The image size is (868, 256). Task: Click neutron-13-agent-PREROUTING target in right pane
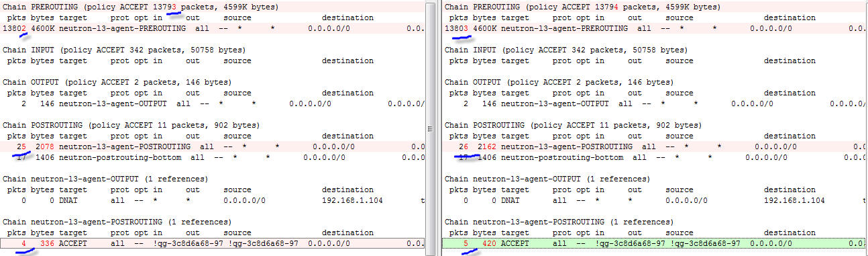click(564, 29)
